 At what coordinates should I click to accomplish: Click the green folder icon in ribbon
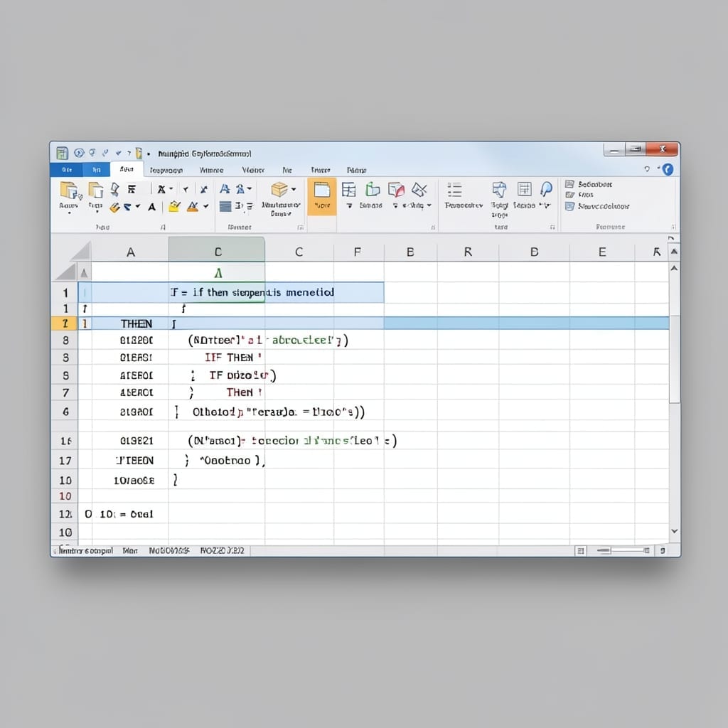click(x=372, y=189)
